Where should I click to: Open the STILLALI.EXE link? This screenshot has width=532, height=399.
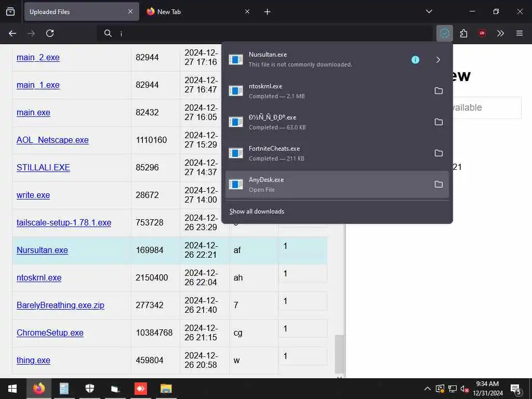click(x=44, y=167)
